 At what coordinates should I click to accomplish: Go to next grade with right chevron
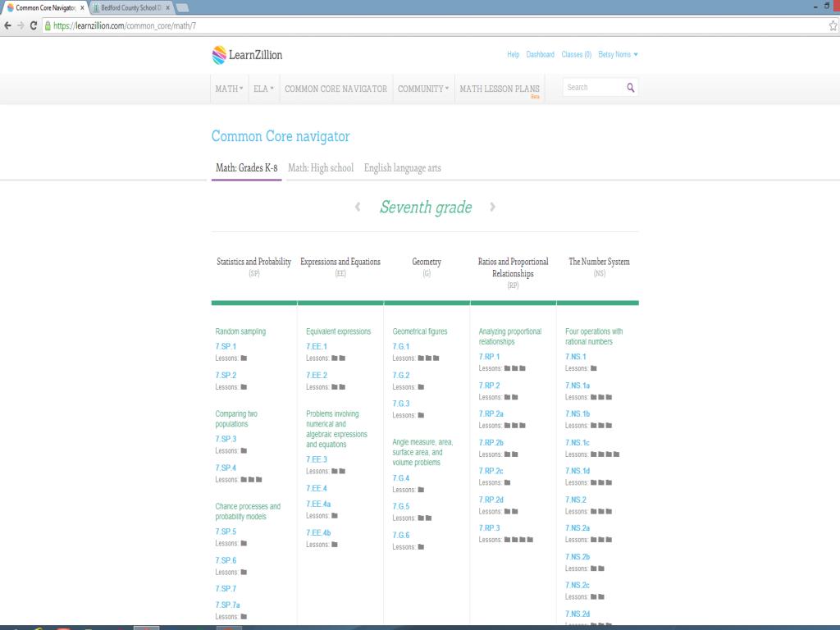click(x=492, y=207)
